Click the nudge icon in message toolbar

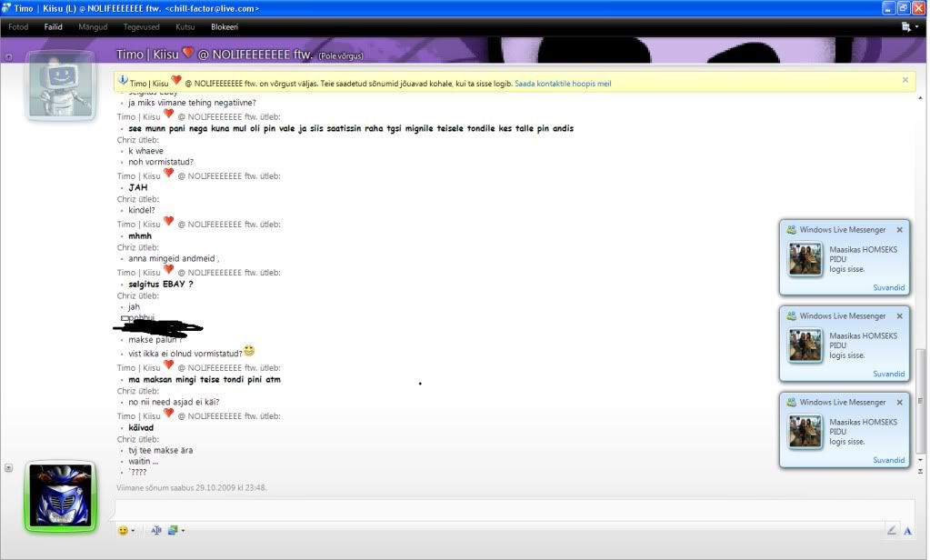tap(155, 530)
